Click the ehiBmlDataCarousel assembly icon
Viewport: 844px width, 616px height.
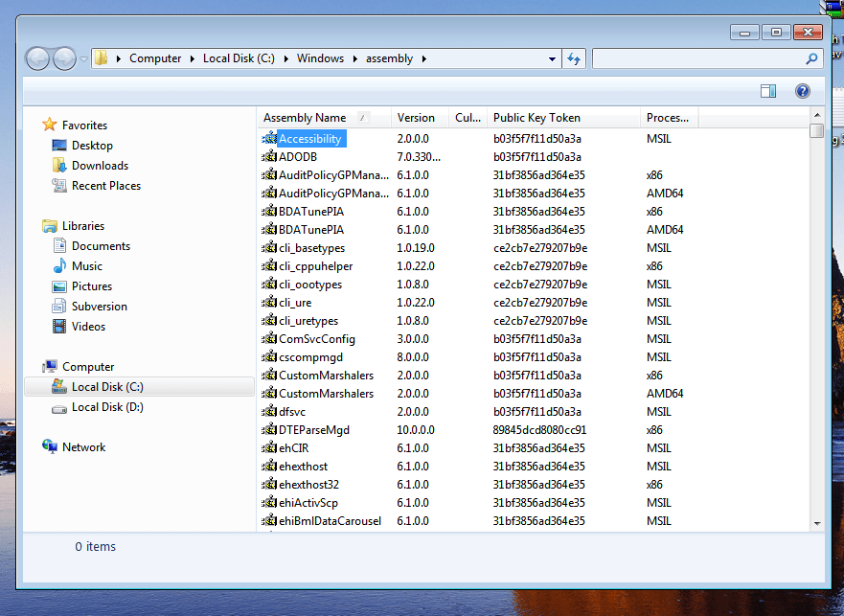(269, 521)
